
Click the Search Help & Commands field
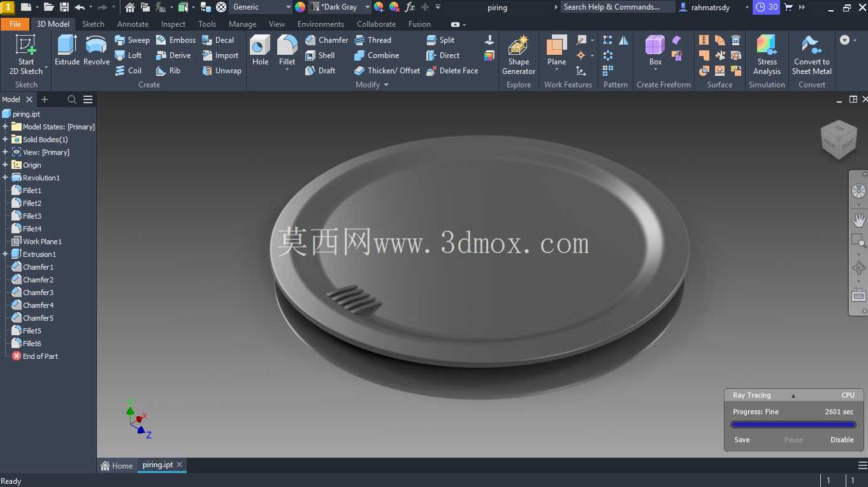point(618,7)
